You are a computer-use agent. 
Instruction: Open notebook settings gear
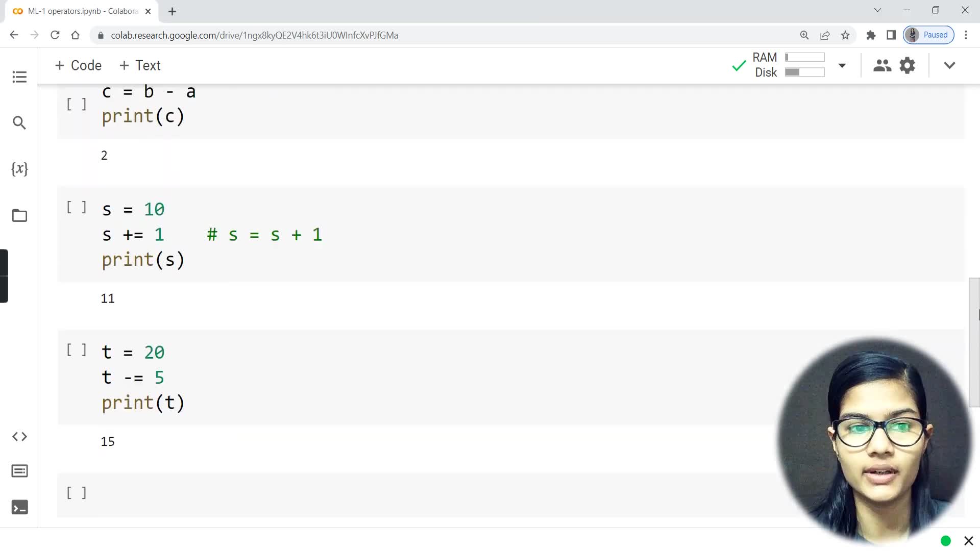pos(907,66)
